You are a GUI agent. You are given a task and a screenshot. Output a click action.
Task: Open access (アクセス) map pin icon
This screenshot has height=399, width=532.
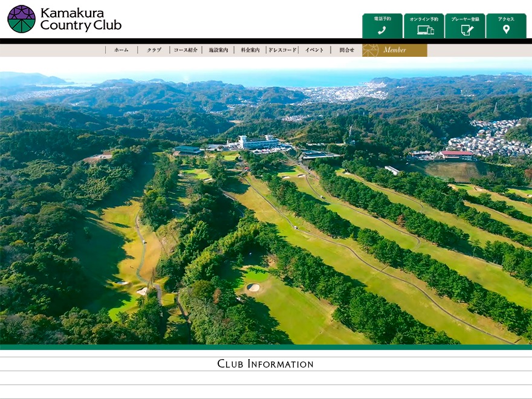pyautogui.click(x=506, y=30)
